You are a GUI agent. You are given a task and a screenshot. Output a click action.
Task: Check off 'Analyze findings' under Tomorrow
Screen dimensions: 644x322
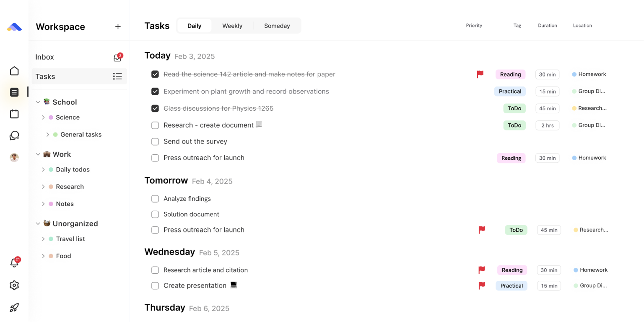(155, 199)
